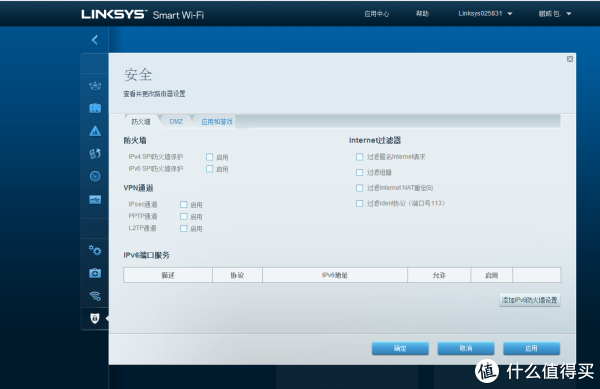Open the Parental Controls warning triangle icon
Image resolution: width=600 pixels, height=389 pixels.
tap(95, 131)
